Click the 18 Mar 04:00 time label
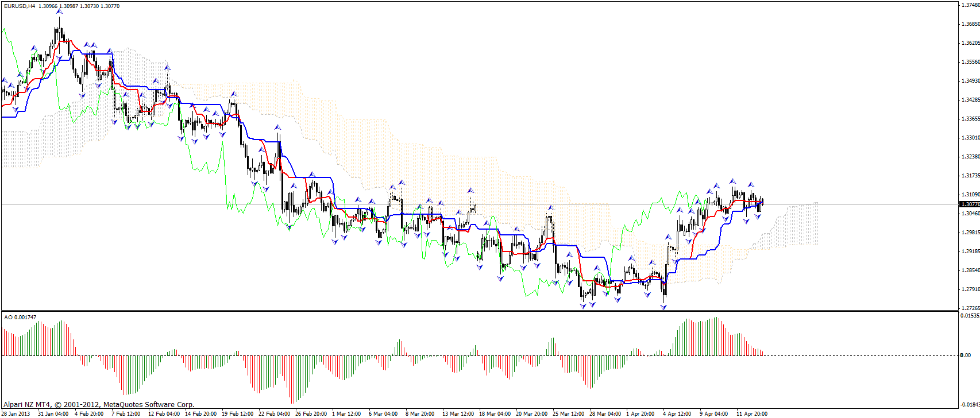Viewport: 980px width, 418px height. 495,414
